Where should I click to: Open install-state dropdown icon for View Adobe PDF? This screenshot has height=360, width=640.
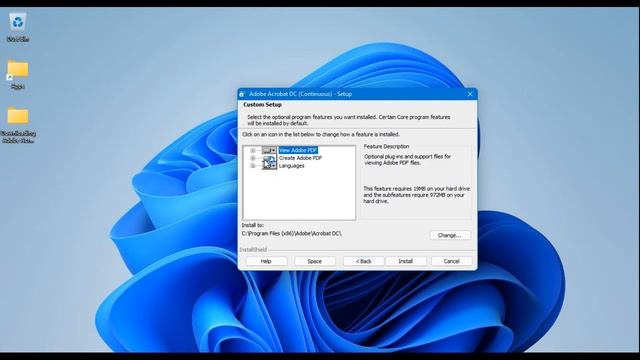269,150
